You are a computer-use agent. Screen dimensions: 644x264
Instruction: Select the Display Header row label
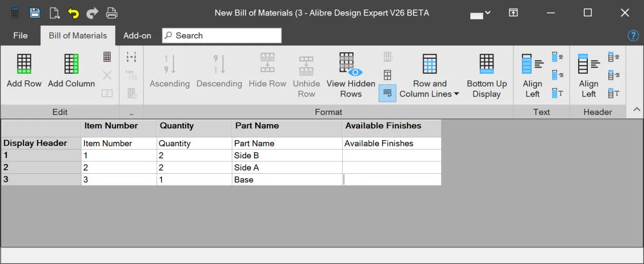click(x=41, y=143)
